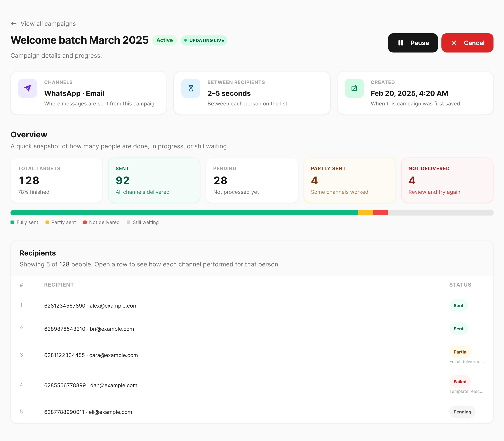Click the Not processed yet text
The width and height of the screenshot is (504, 441).
pos(236,192)
